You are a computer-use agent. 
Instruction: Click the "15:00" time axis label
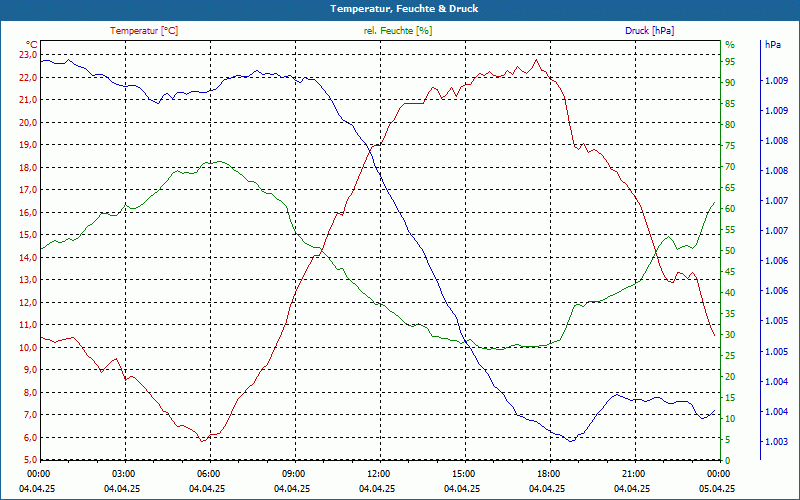(x=463, y=474)
